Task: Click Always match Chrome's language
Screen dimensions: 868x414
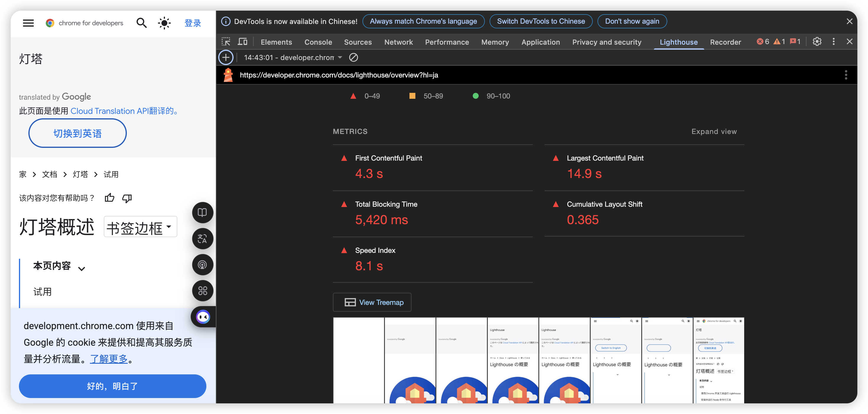Action: [423, 21]
